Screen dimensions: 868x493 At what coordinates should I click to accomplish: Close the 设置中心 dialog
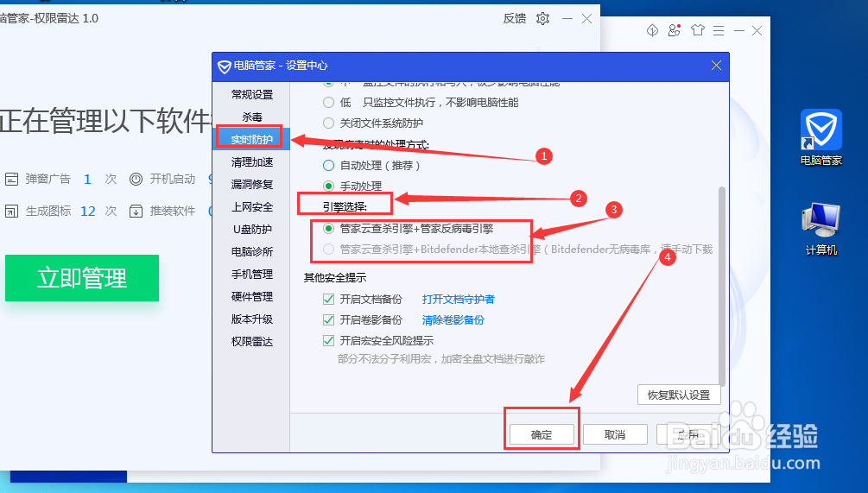click(716, 66)
